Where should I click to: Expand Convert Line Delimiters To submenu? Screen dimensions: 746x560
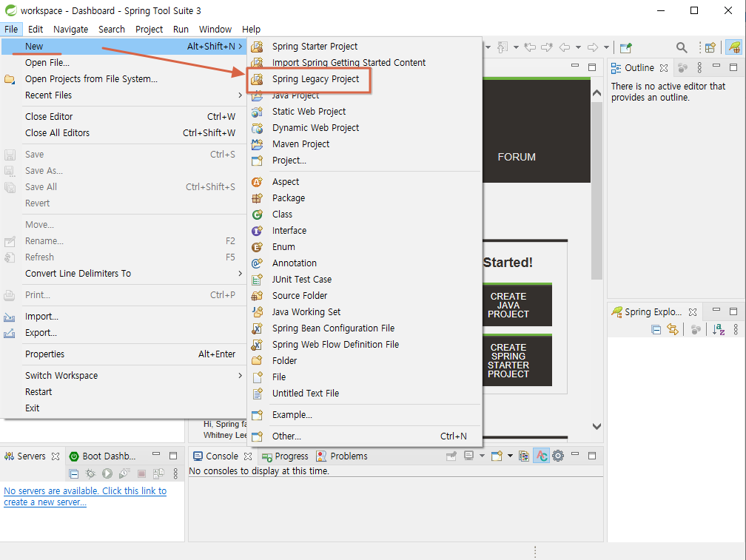tap(240, 274)
